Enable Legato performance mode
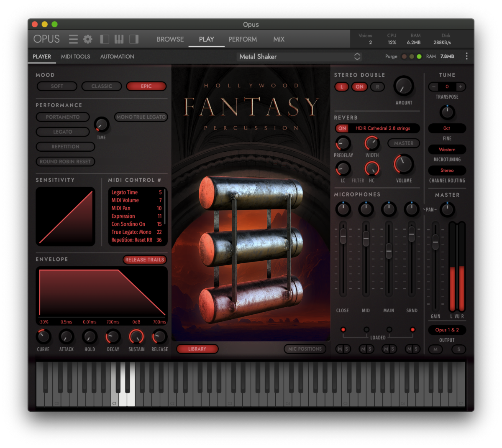The width and height of the screenshot is (502, 448). 63,132
